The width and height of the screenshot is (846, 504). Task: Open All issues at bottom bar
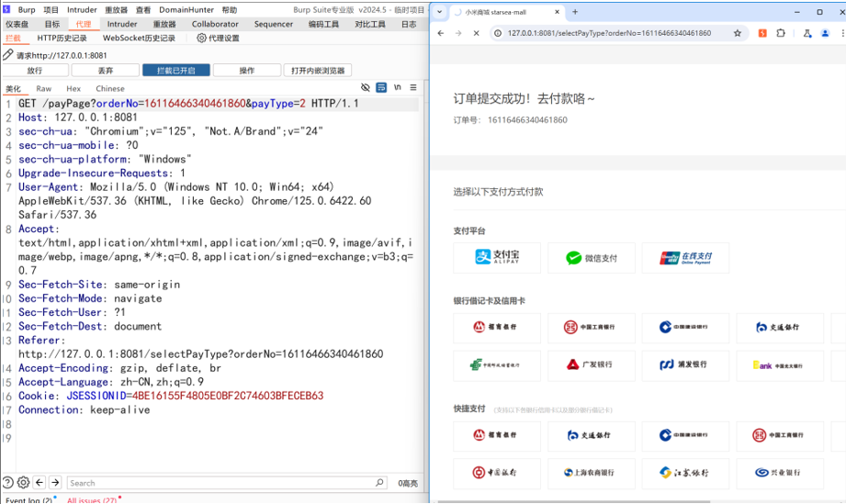click(92, 500)
